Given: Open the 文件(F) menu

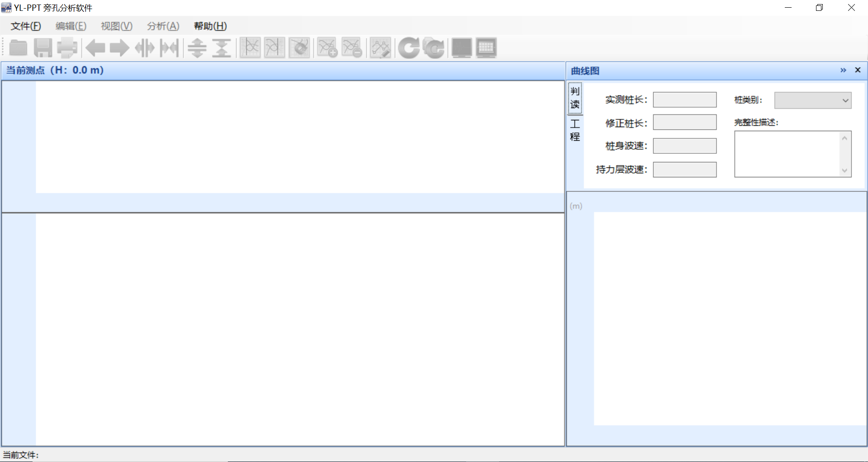Looking at the screenshot, I should 26,26.
